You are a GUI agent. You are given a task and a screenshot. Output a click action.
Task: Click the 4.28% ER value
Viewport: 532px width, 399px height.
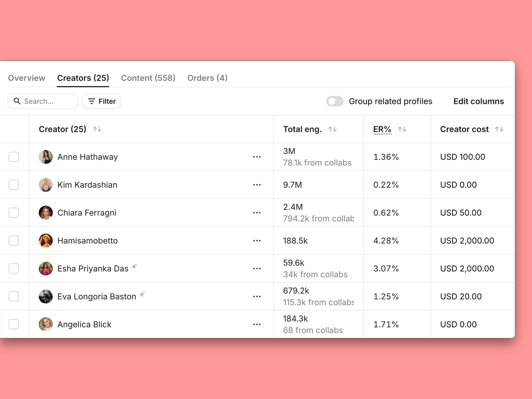[386, 241]
